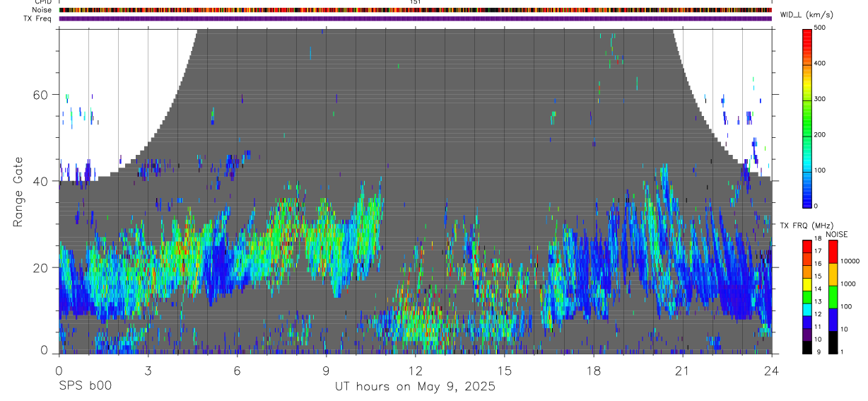Click the Noise color strip above the plot
Screen dimensions: 868x401
click(415, 10)
